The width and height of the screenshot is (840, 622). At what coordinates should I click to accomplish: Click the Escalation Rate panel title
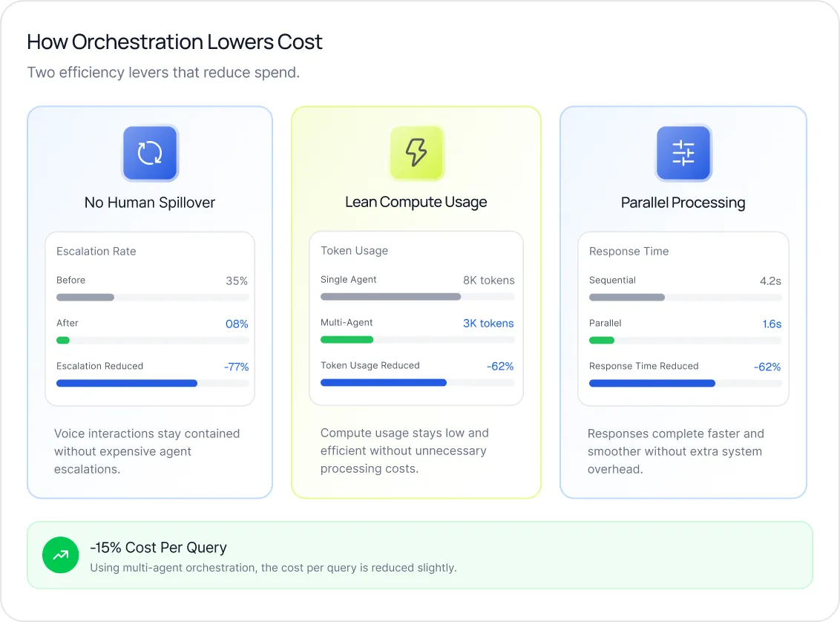coord(96,251)
